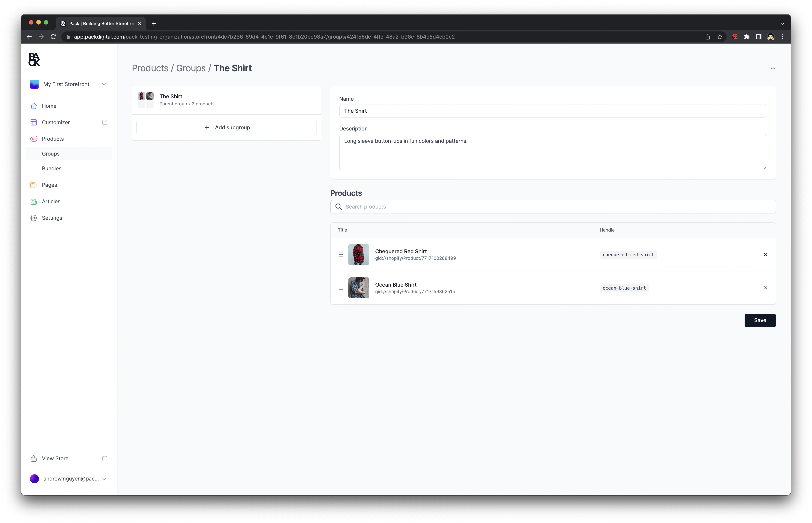Bookmark this page with the star icon

720,37
